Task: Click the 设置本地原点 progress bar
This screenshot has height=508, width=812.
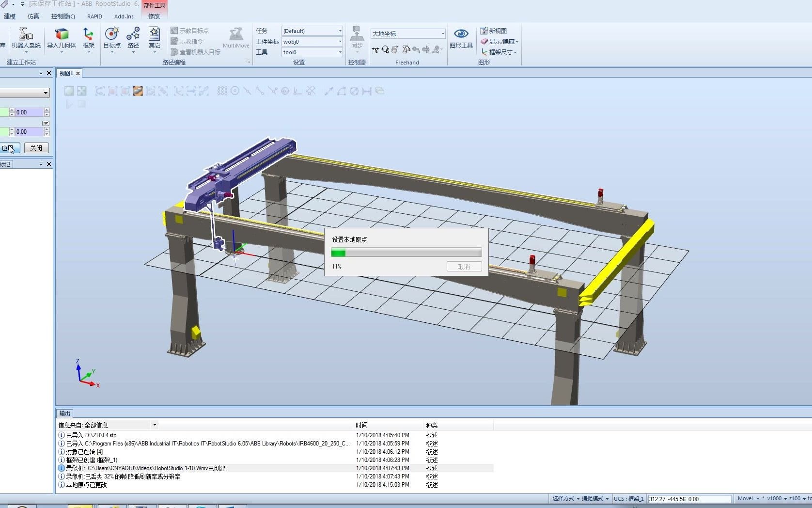Action: tap(406, 252)
